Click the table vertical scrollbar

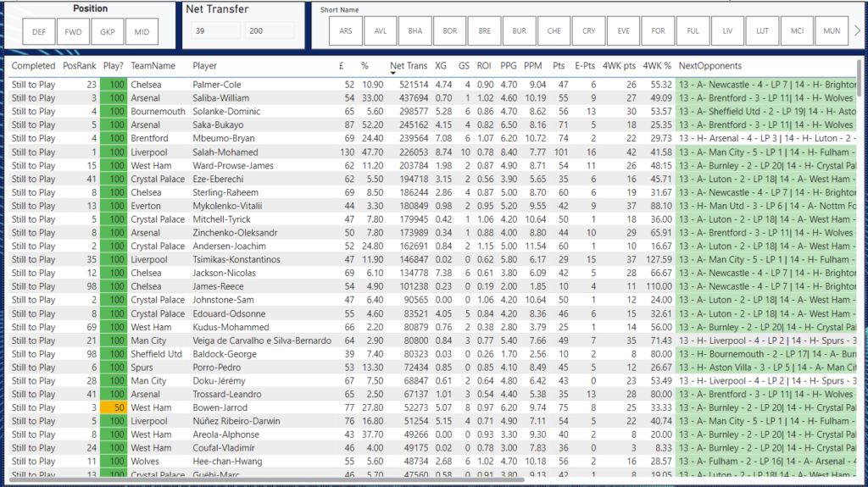tap(860, 77)
